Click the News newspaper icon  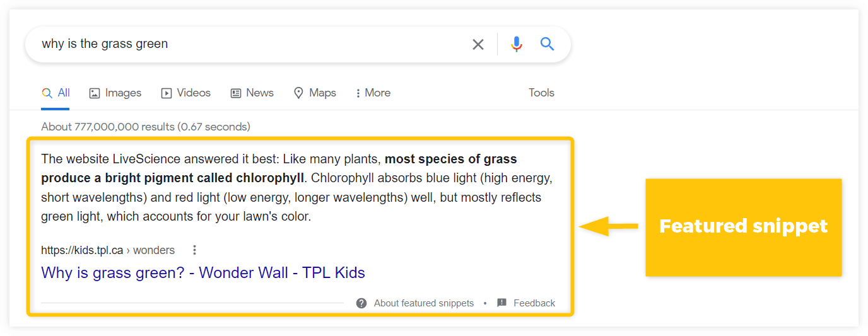click(236, 93)
